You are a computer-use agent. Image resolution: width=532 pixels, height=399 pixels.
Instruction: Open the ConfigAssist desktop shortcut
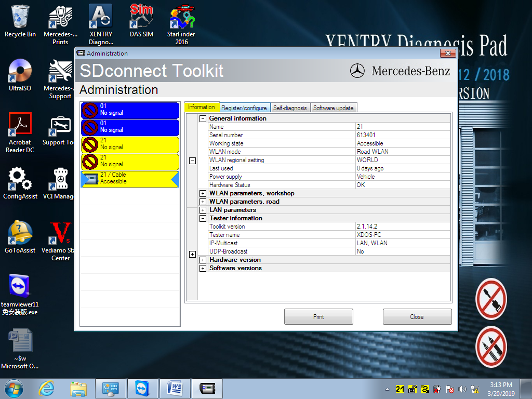(x=20, y=183)
